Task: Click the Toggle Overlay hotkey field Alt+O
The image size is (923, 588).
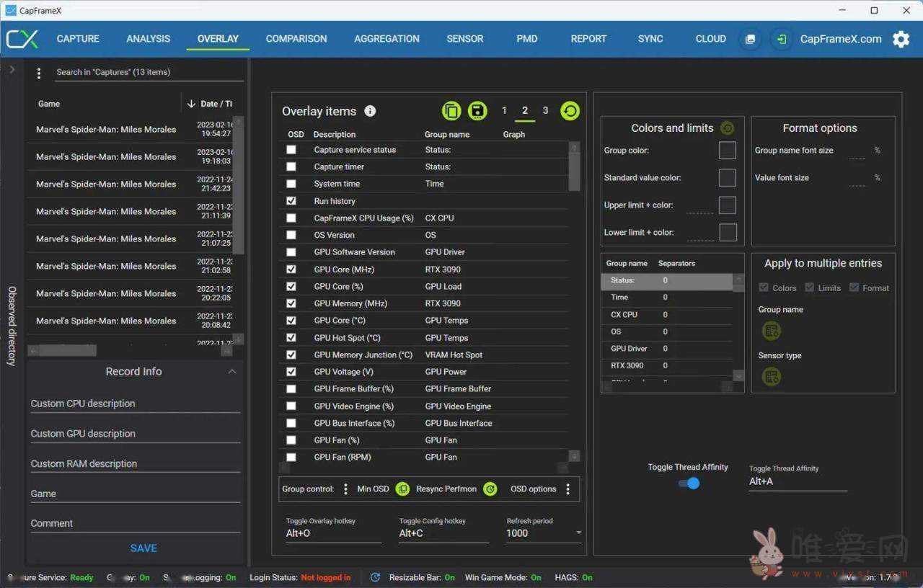Action: tap(333, 533)
